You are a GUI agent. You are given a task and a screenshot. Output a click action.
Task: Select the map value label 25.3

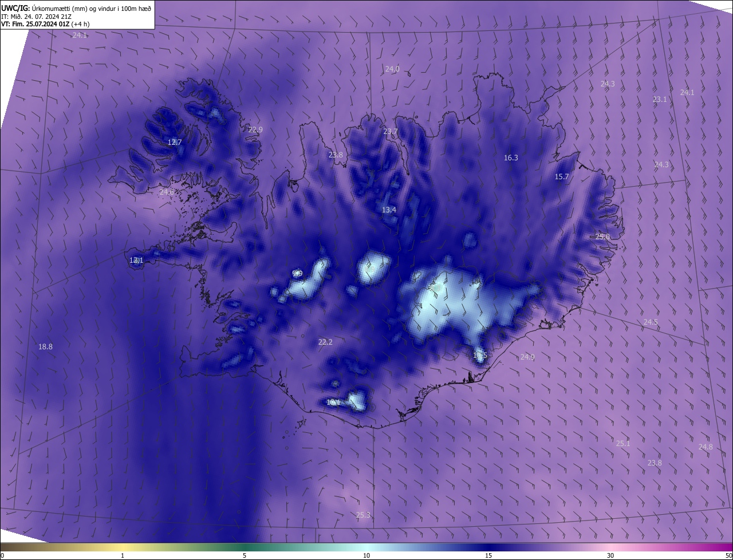tap(363, 515)
